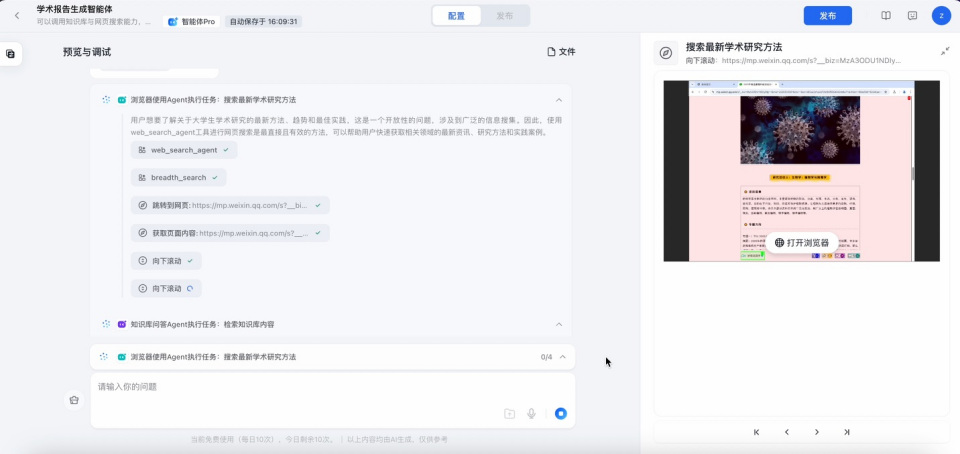Jump to the first step in pager
This screenshot has height=454, width=960.
point(757,432)
